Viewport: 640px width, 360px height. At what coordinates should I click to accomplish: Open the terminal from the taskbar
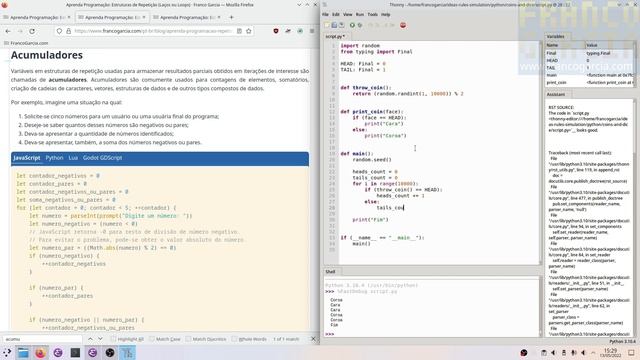75,353
